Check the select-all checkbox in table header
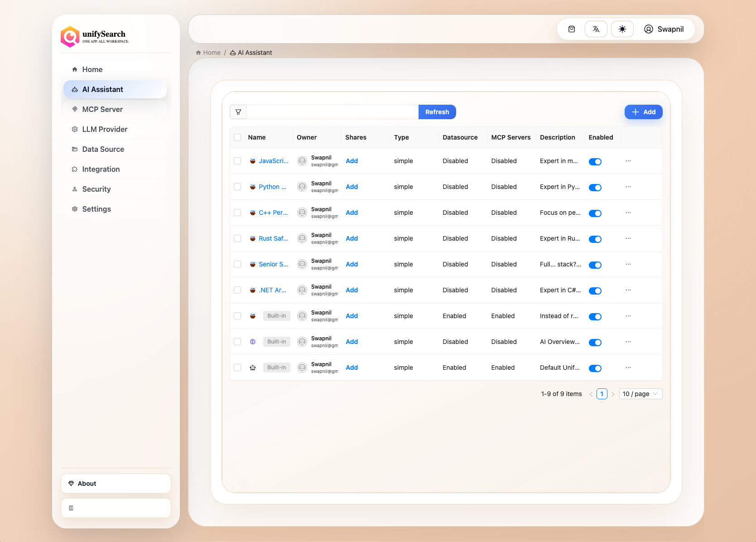This screenshot has width=756, height=542. (237, 137)
